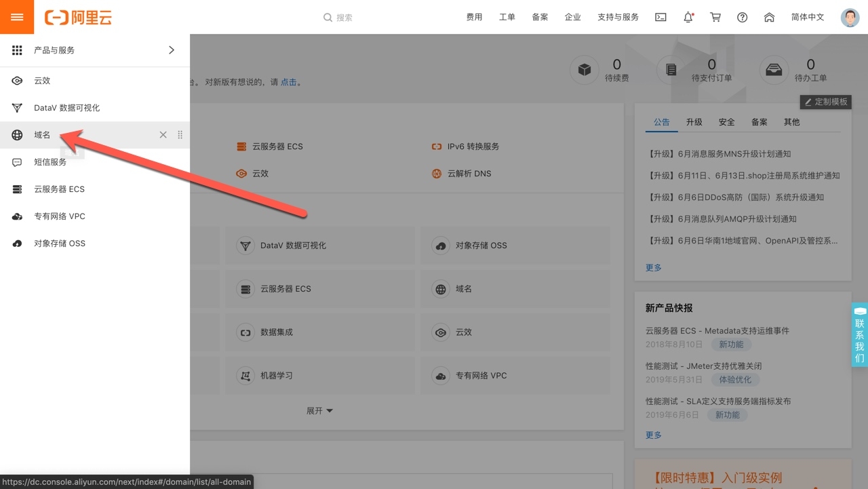Expand the product list with 展开
The height and width of the screenshot is (489, 868).
[319, 411]
